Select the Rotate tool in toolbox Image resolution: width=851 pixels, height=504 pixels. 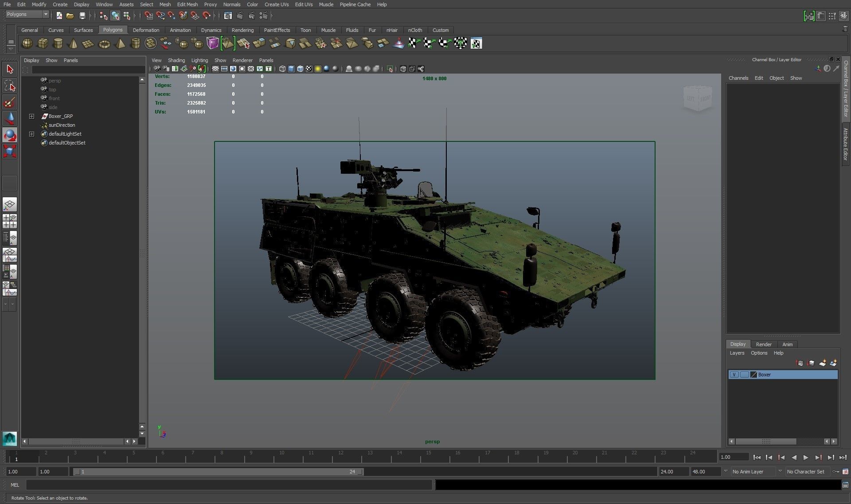point(10,135)
